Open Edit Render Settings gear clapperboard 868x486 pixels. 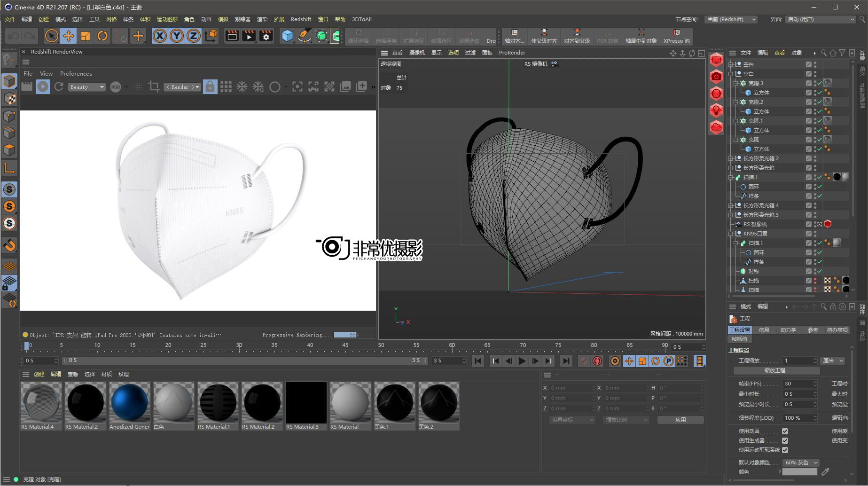pos(266,36)
